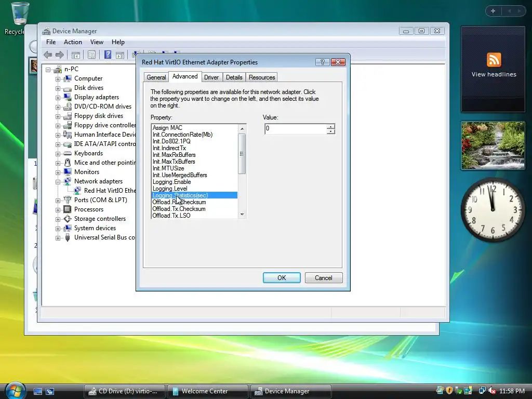Image resolution: width=532 pixels, height=399 pixels.
Task: Decrease the Value spinner with down arrow
Action: (x=331, y=131)
